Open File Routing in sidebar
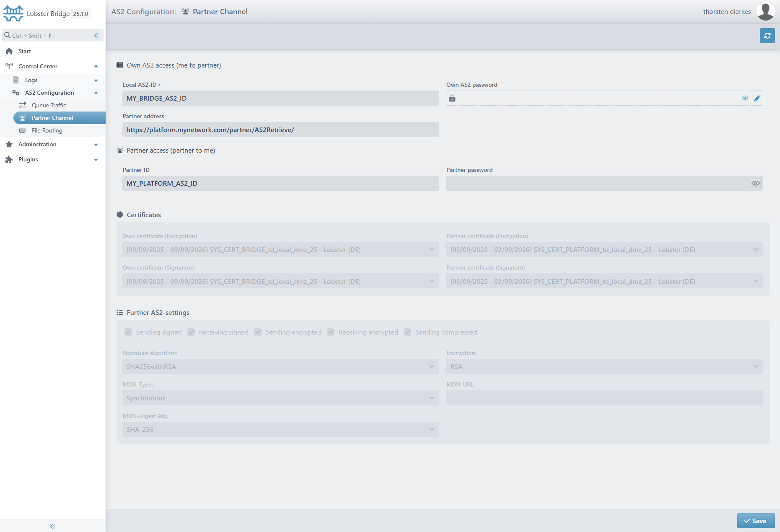This screenshot has height=532, width=780. pos(47,130)
